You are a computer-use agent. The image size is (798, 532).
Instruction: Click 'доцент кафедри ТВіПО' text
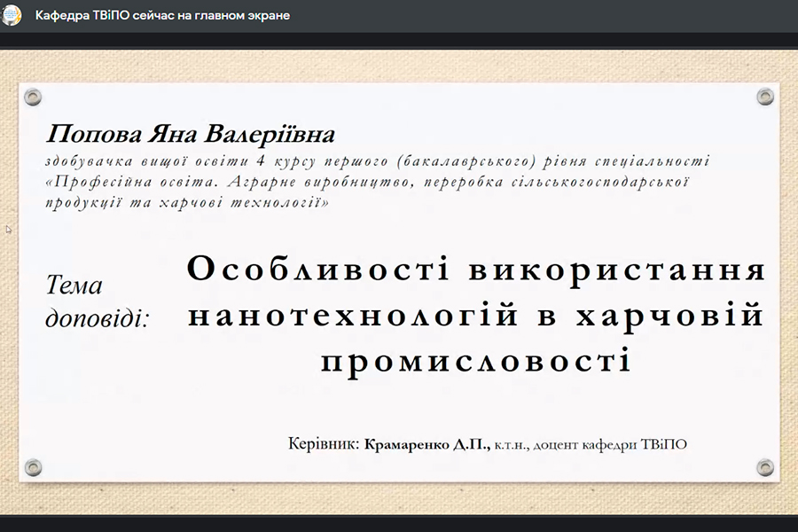[x=611, y=444]
